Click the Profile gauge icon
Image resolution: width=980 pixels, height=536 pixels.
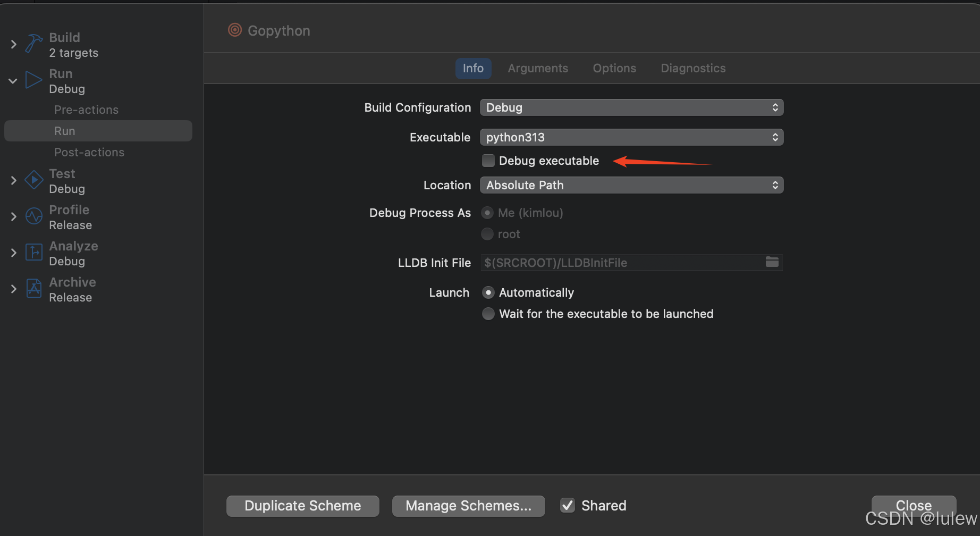tap(33, 216)
